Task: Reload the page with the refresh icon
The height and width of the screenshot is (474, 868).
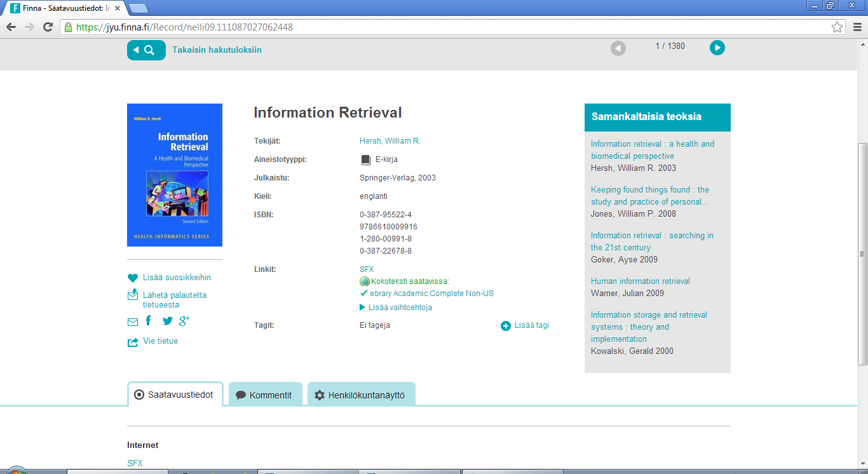Action: click(48, 27)
